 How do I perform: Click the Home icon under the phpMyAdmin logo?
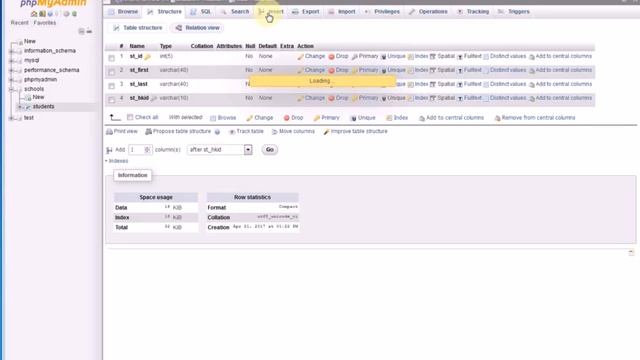[34, 14]
